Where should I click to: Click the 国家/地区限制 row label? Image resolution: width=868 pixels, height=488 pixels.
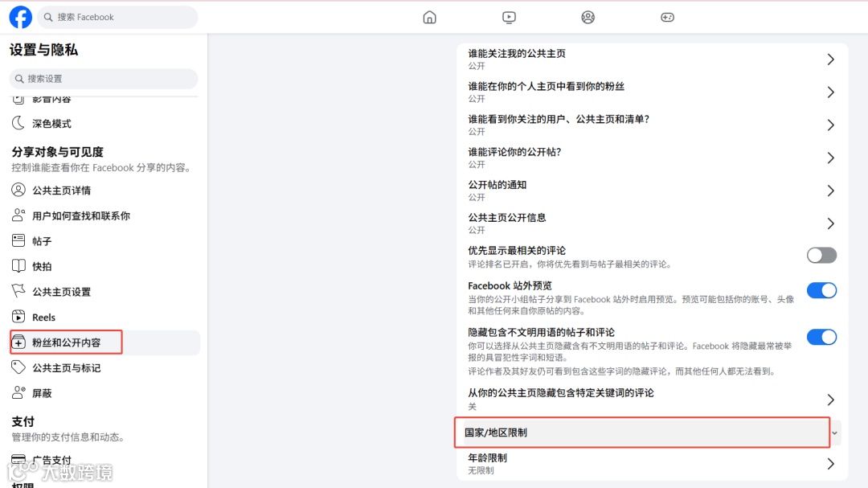pos(496,433)
